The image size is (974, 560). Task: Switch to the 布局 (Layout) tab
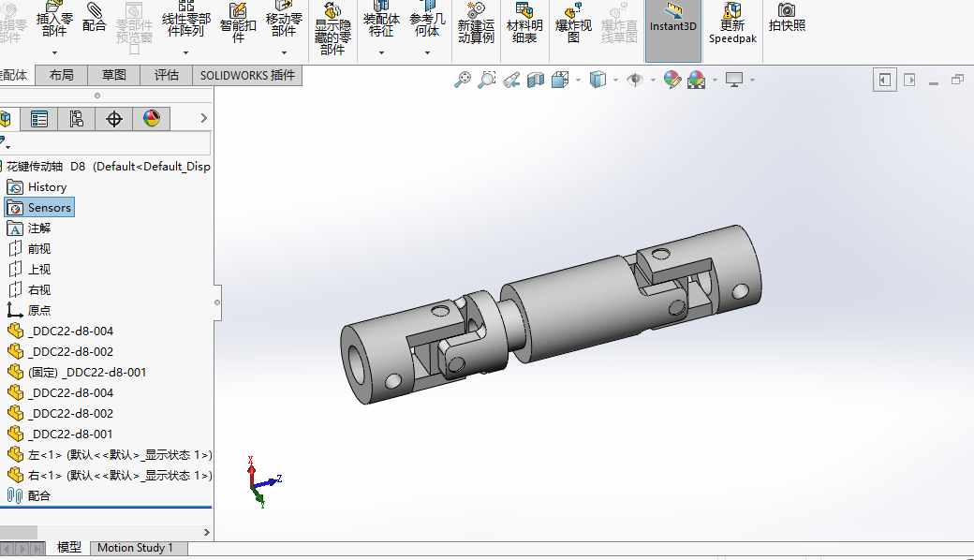click(61, 75)
